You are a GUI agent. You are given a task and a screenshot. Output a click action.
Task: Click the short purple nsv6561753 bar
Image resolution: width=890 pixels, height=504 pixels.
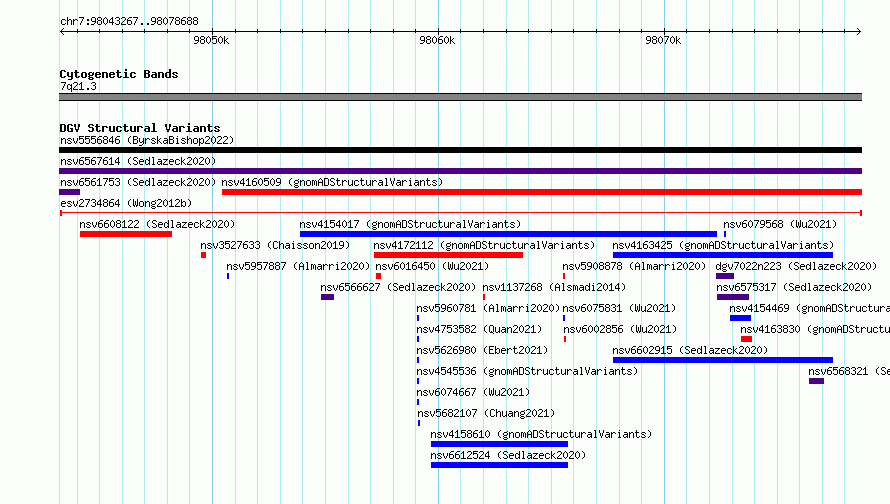click(69, 192)
